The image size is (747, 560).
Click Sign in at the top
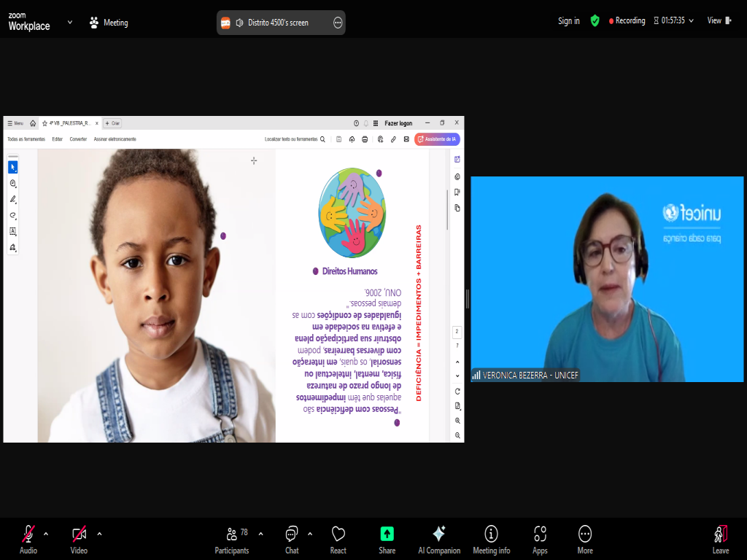tap(569, 21)
